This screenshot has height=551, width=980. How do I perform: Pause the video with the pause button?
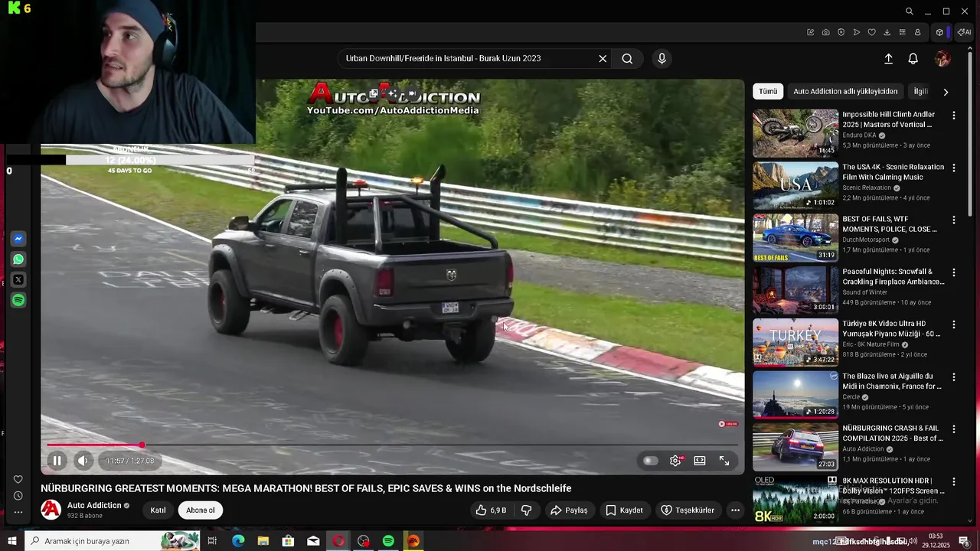pos(57,461)
